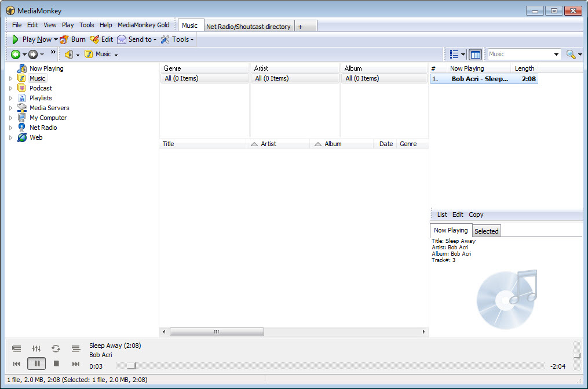Select Net Radio in tree
588x389 pixels.
pyautogui.click(x=43, y=128)
